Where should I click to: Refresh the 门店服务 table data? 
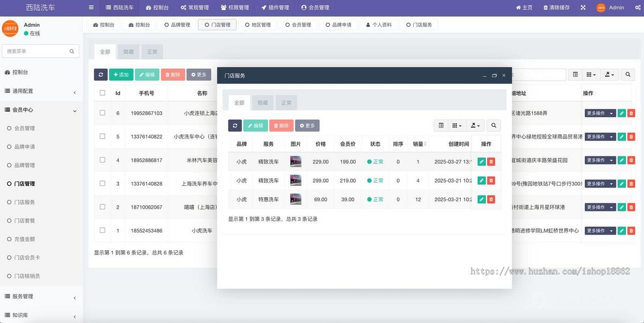click(x=235, y=125)
